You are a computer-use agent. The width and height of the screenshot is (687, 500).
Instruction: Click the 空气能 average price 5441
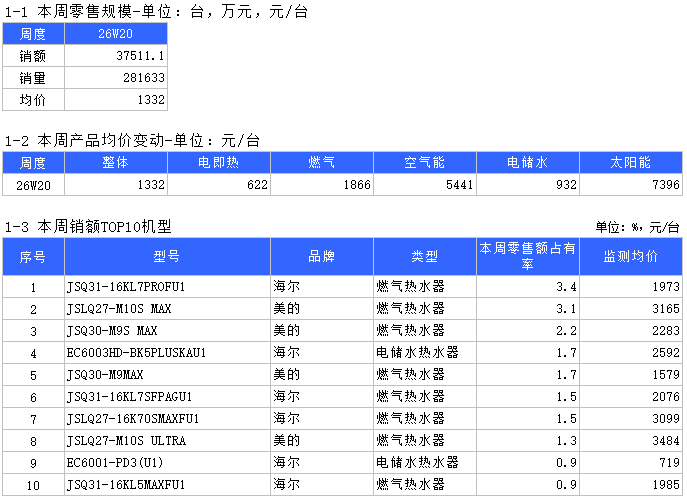pos(460,185)
